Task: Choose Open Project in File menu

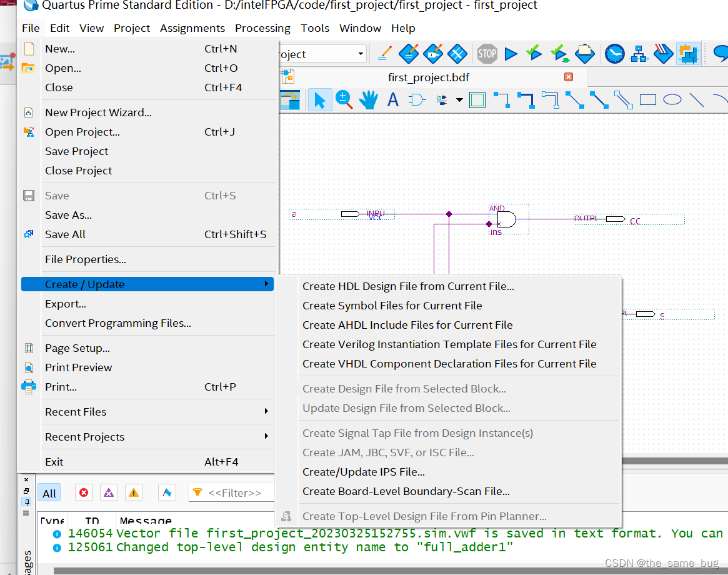Action: click(x=147, y=132)
